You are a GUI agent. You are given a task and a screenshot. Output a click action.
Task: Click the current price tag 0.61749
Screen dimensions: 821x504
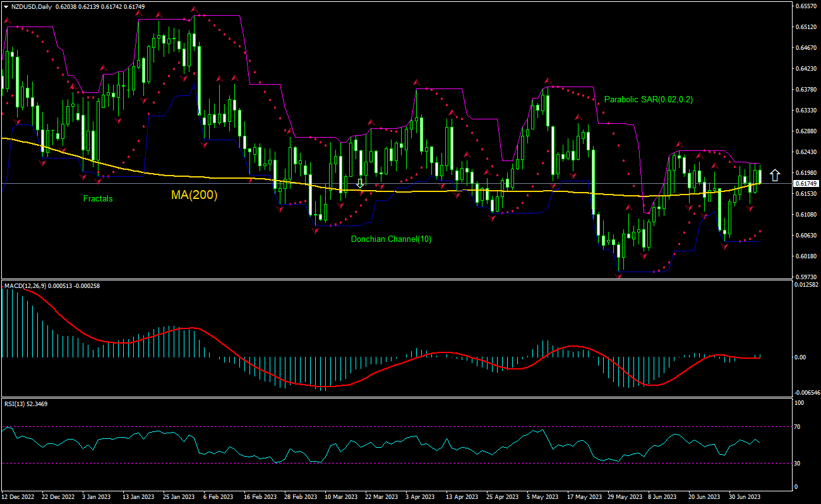(806, 183)
